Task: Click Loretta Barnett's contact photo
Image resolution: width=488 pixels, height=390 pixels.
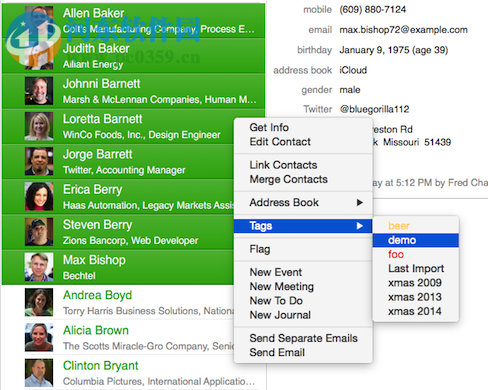Action: click(39, 126)
